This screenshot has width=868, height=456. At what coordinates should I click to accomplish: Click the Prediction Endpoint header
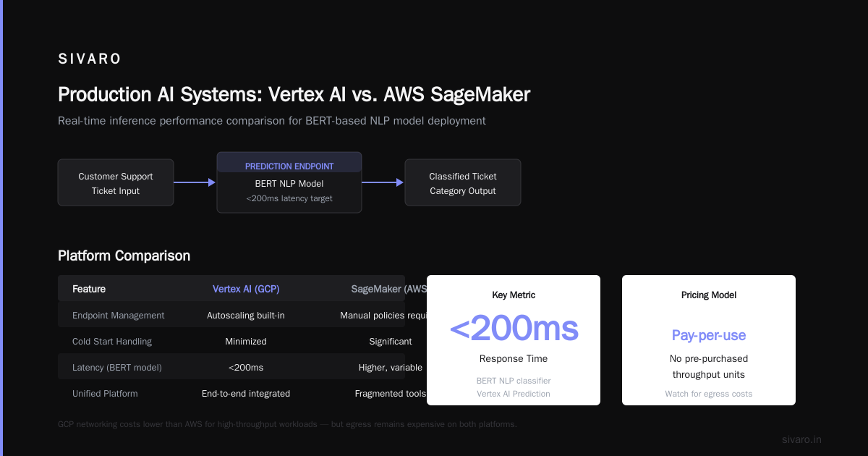tap(289, 166)
